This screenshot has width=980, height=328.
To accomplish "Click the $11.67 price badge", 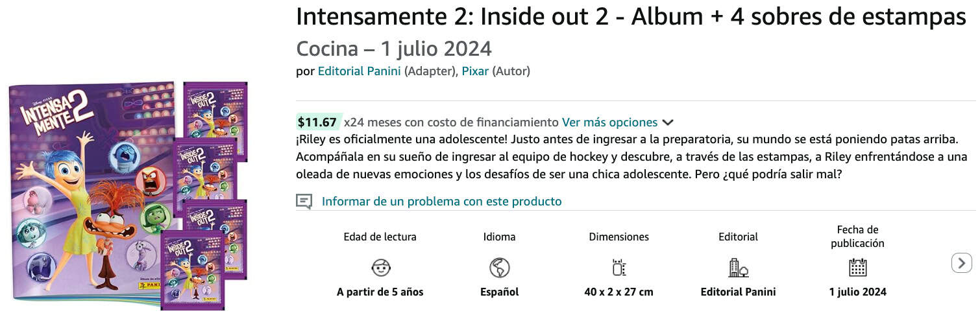I will (317, 122).
